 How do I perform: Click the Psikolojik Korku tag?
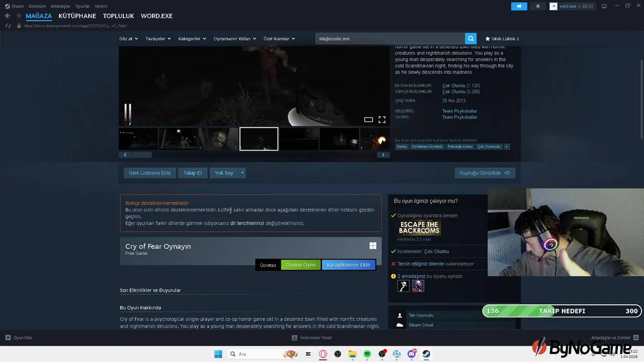(460, 147)
